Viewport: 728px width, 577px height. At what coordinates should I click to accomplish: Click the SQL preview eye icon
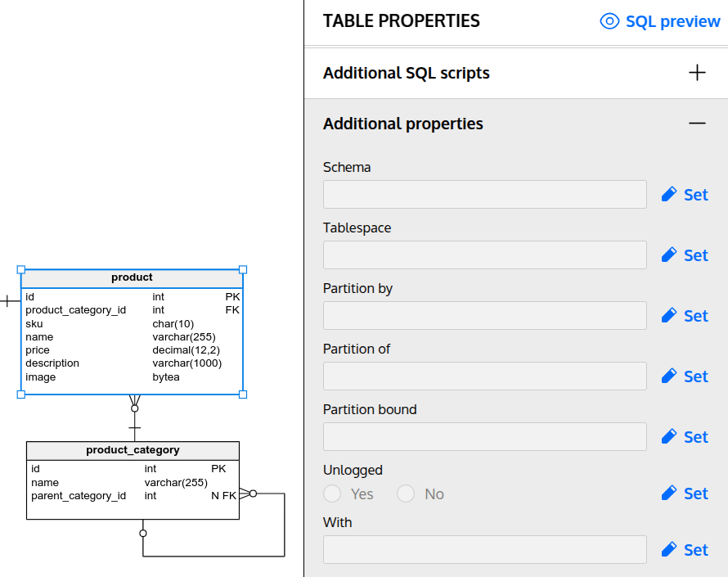pyautogui.click(x=609, y=21)
